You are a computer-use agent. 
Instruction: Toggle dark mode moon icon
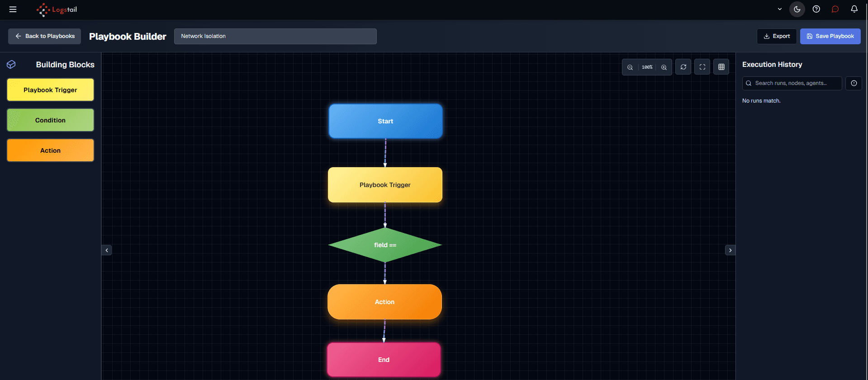pos(797,9)
